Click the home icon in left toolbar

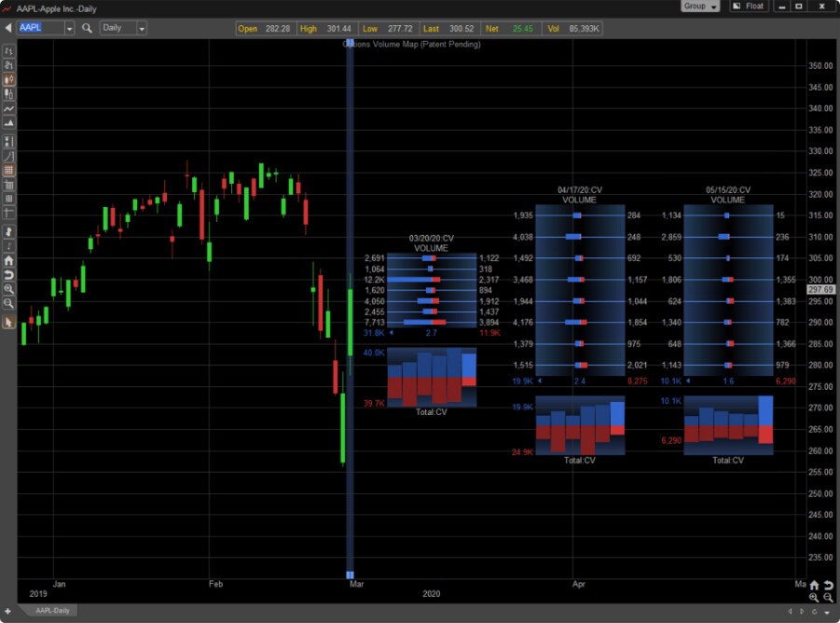[9, 261]
